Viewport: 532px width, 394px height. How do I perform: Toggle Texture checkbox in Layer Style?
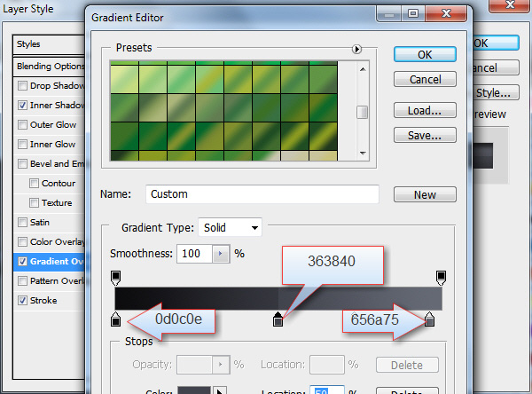point(34,203)
